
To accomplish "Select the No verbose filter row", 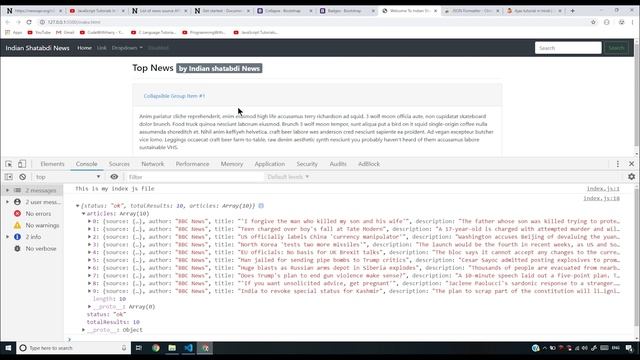I will [34, 249].
